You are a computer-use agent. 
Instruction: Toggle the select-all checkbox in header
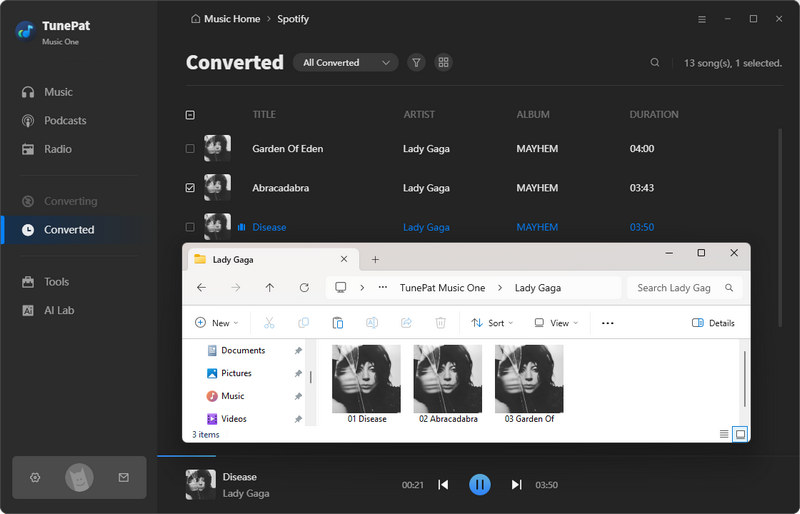coord(191,115)
